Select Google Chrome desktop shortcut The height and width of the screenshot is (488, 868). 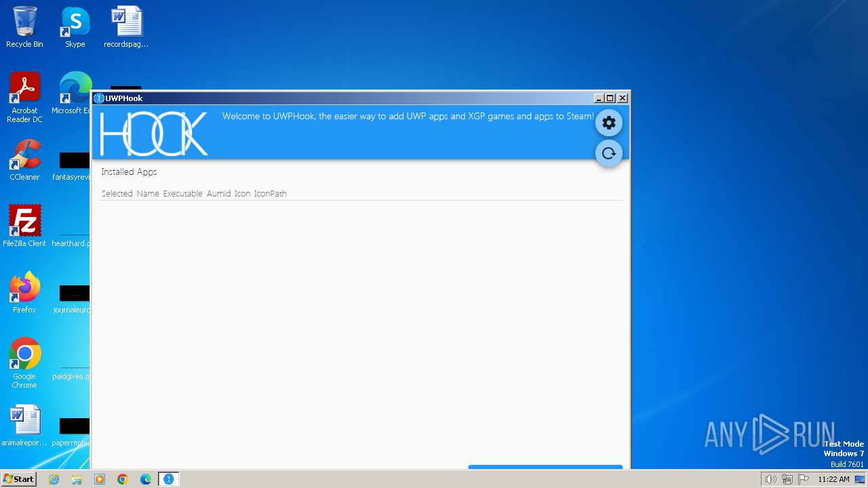pyautogui.click(x=24, y=363)
